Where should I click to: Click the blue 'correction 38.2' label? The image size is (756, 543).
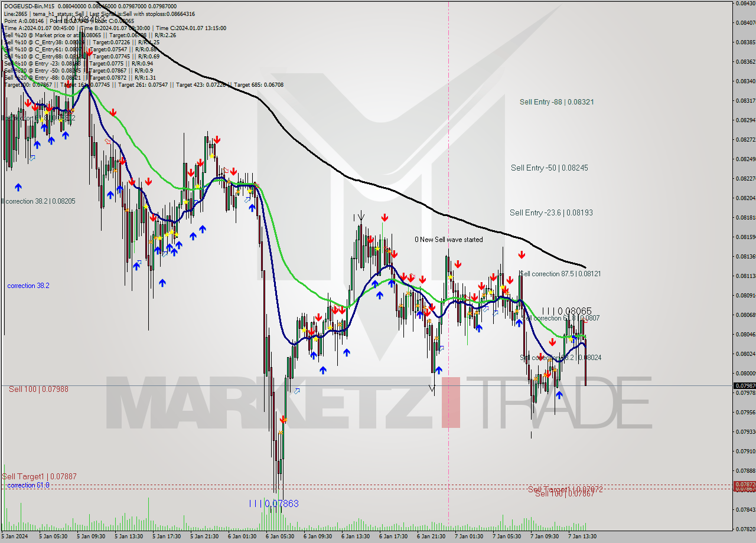click(x=28, y=286)
